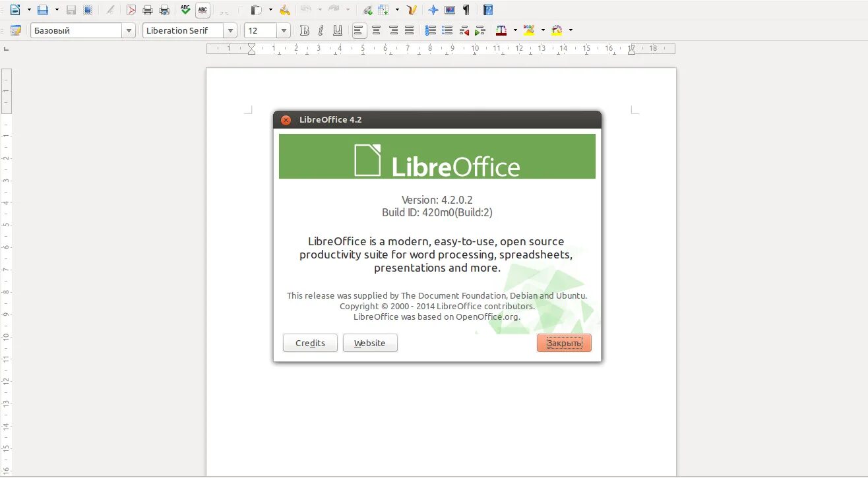
Task: Toggle Nonprinting Characters pilcrow icon
Action: click(x=466, y=10)
